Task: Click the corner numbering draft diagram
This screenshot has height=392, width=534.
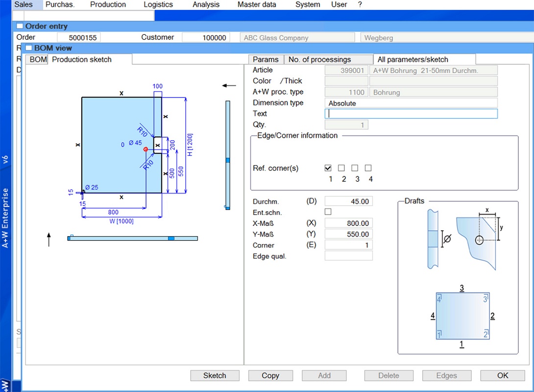Action: (x=462, y=317)
